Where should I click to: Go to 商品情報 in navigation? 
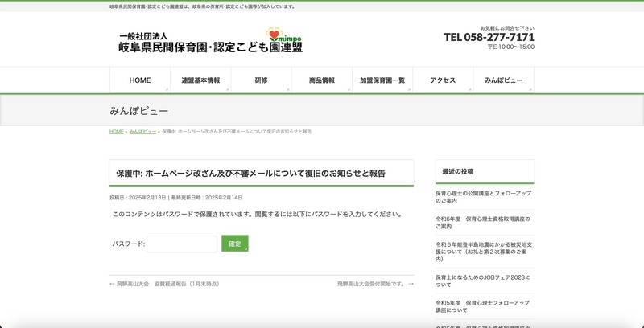(x=321, y=80)
